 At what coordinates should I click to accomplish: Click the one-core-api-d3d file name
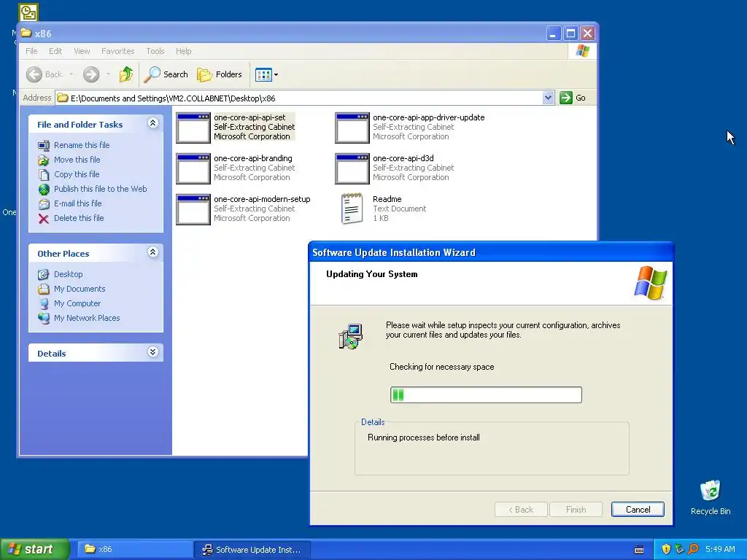click(403, 158)
